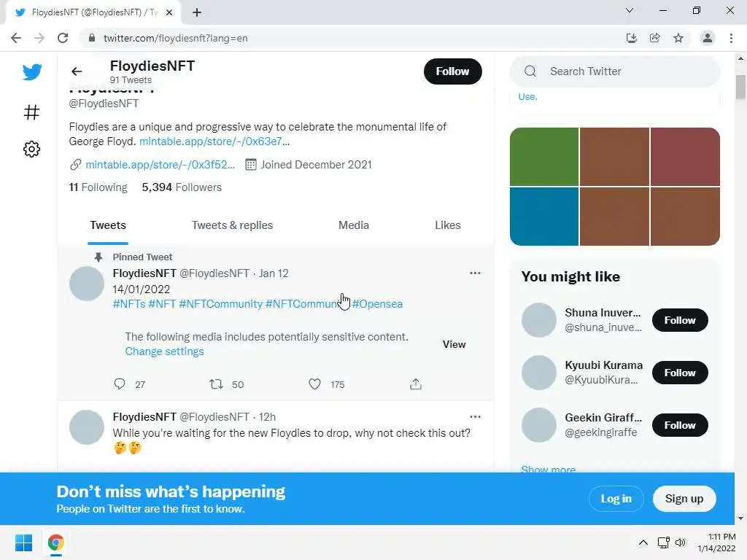Open the Chrome profile avatar

click(708, 38)
